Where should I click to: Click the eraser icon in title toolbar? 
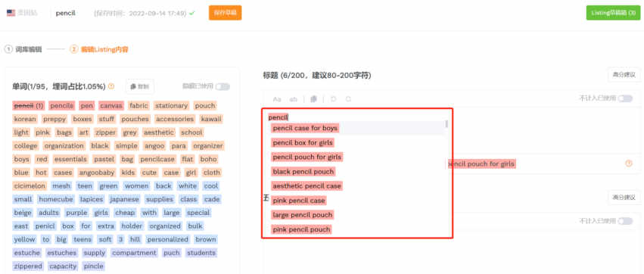pos(314,99)
